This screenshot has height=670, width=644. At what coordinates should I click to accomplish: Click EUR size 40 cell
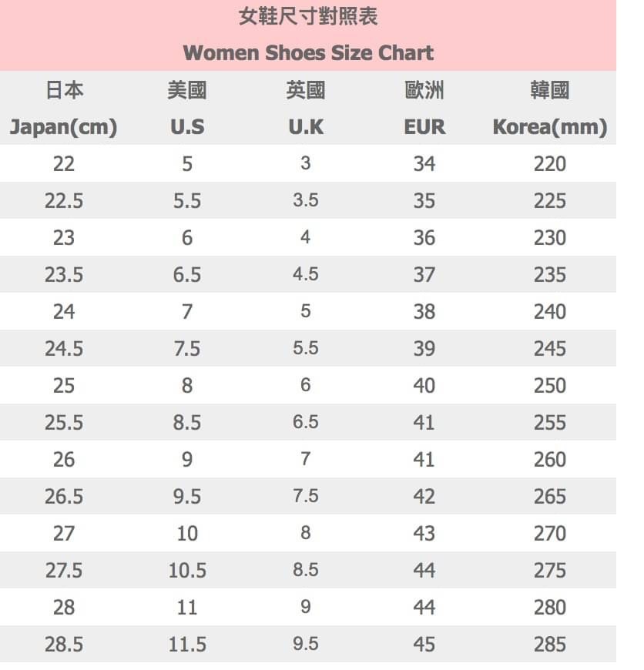(424, 386)
